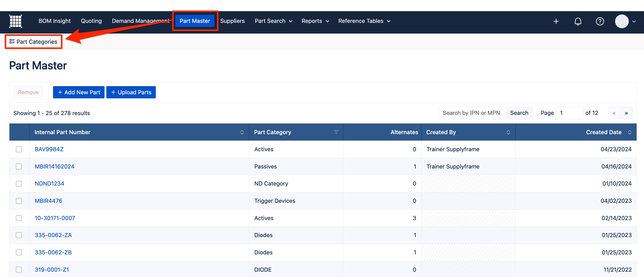
Task: Click the date 11/21/2022
Action: 618,270
